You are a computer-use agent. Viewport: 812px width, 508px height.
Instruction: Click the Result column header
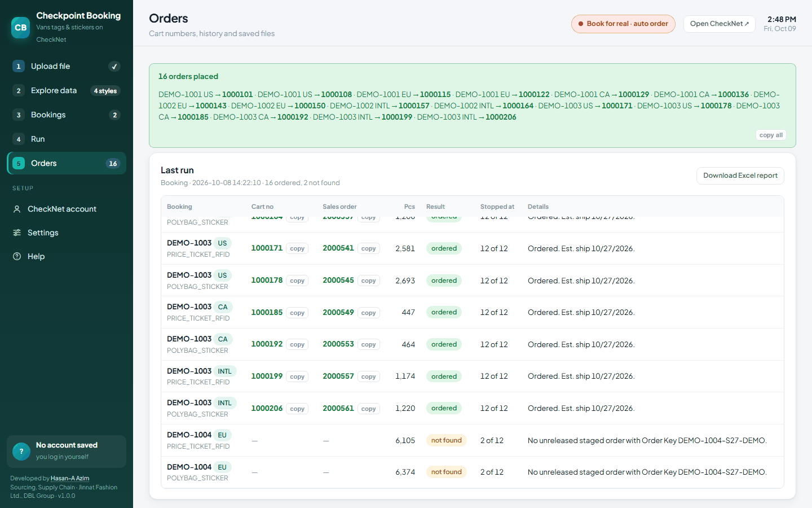(435, 207)
